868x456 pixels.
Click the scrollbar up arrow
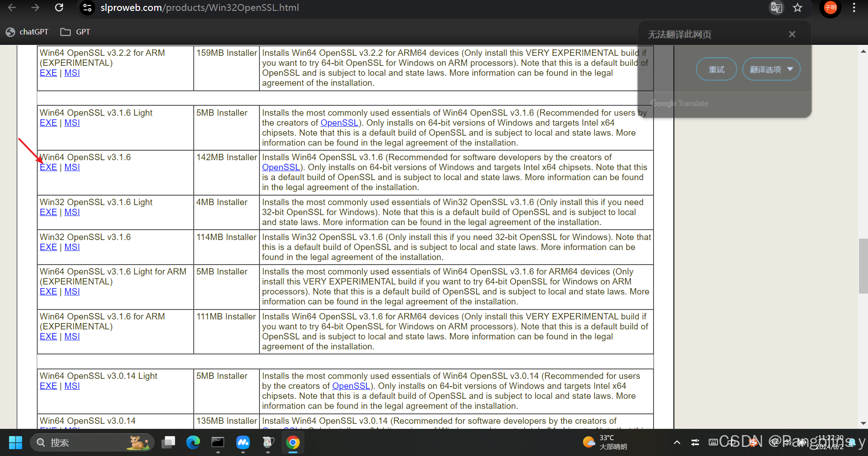[x=863, y=51]
